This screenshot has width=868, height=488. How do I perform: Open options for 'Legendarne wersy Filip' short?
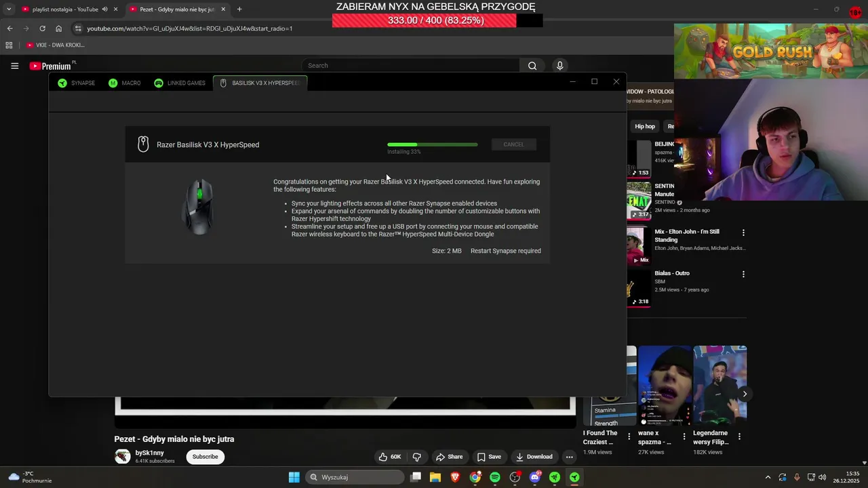coord(739,436)
